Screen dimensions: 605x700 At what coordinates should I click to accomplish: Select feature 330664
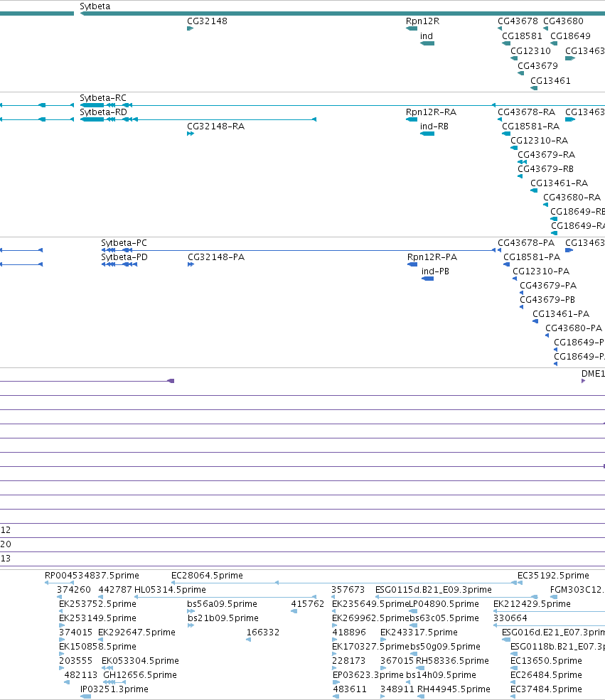510,618
